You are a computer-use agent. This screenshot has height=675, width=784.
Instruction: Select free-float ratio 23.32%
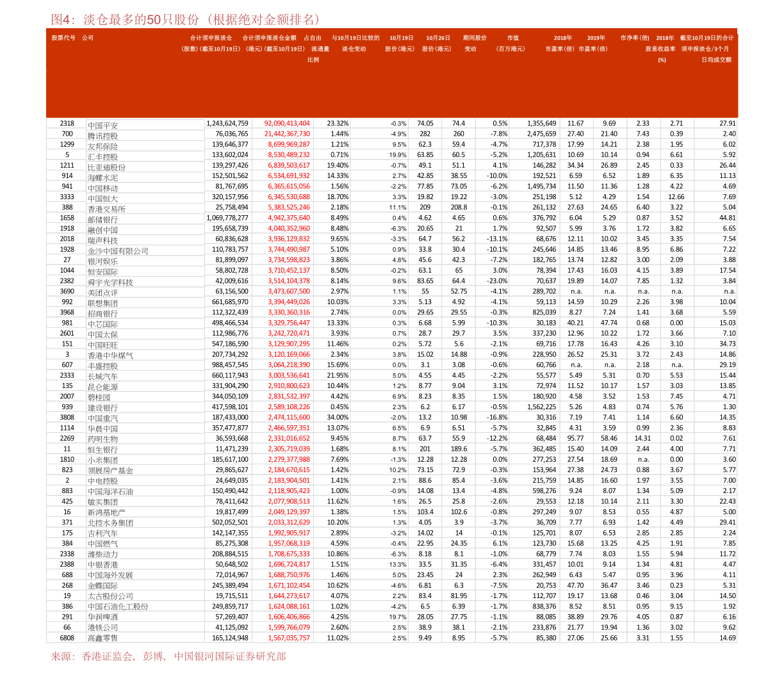338,123
